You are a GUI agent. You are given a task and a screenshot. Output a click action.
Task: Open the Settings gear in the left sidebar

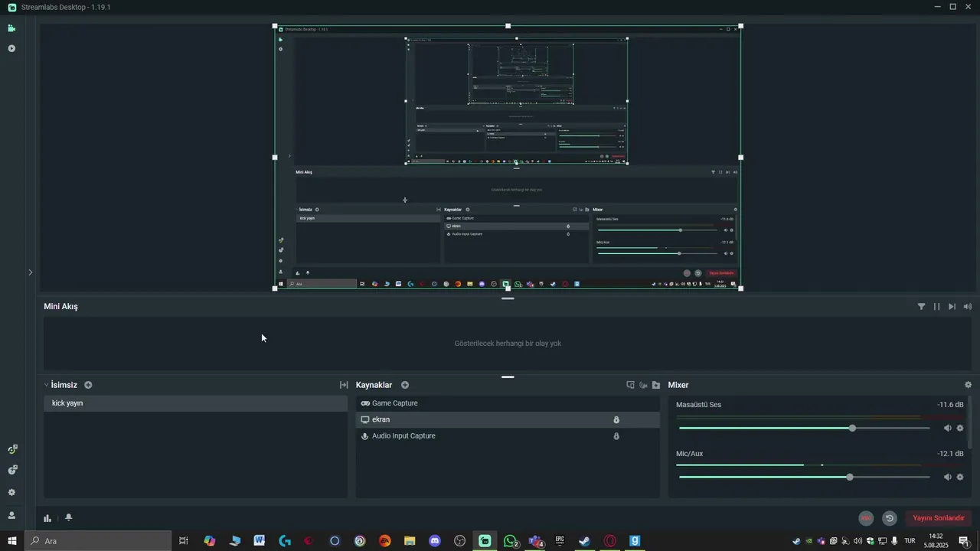(x=11, y=492)
